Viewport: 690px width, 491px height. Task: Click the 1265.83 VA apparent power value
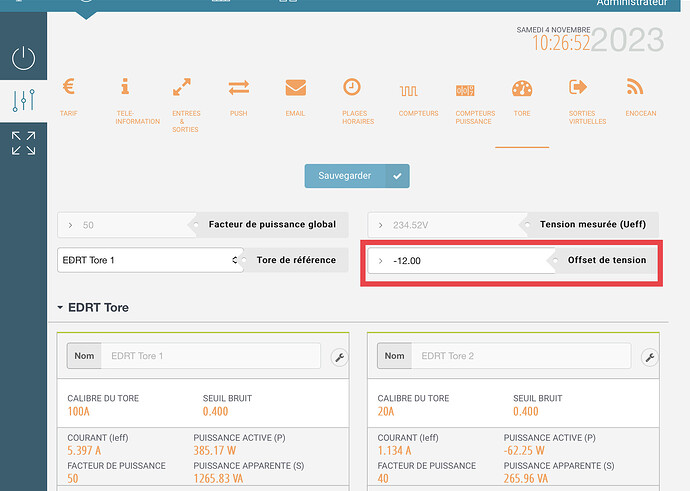[x=218, y=478]
